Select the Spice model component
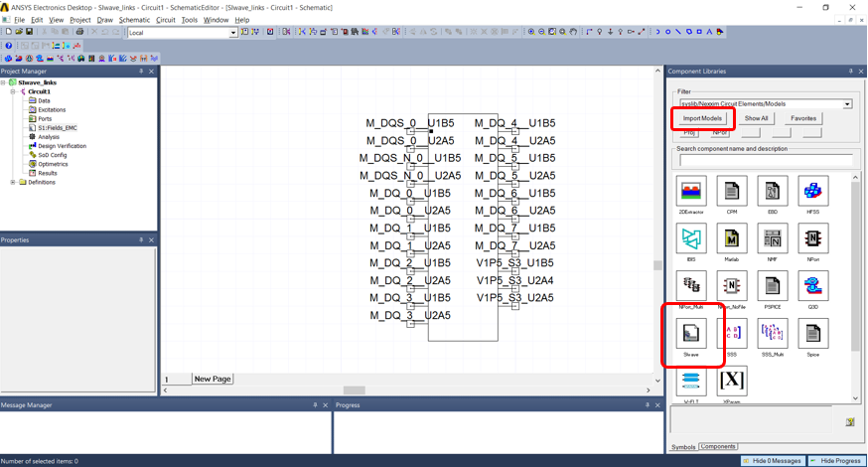 [812, 334]
